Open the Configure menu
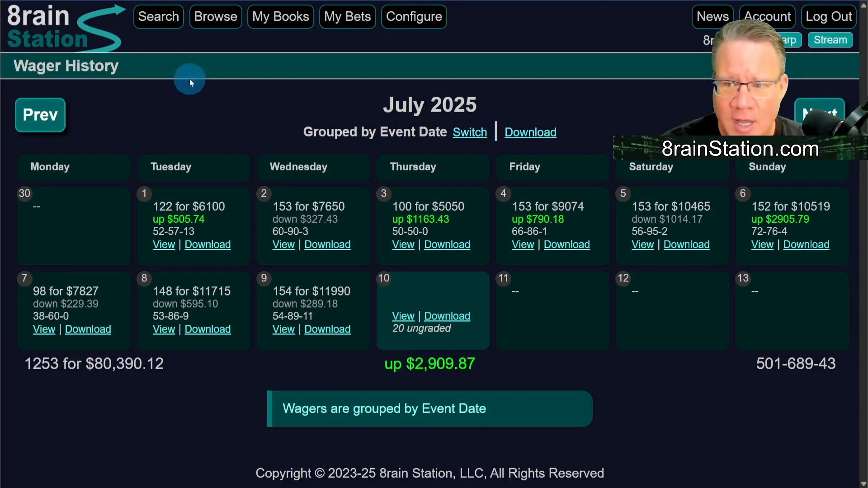The width and height of the screenshot is (868, 488). (414, 17)
